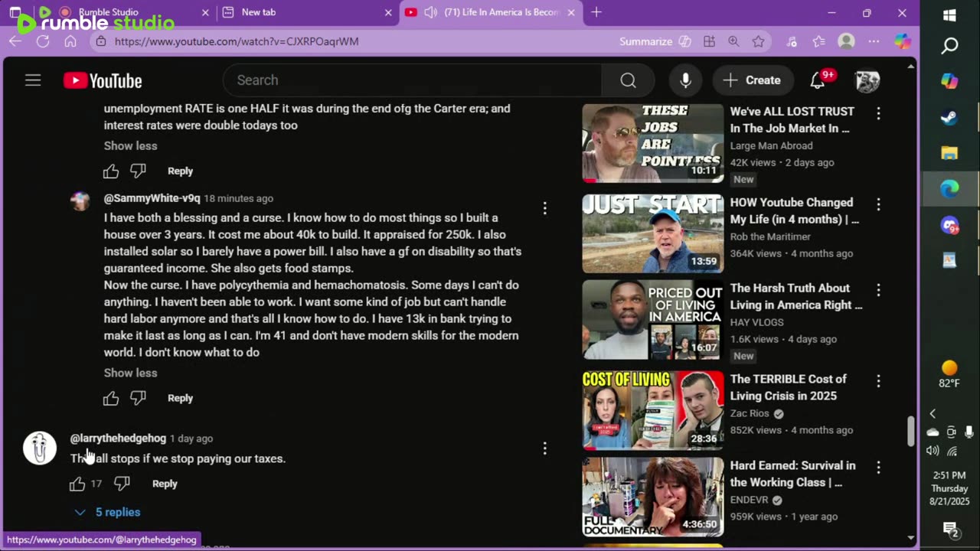Close the Rumble Studio tab

click(205, 12)
